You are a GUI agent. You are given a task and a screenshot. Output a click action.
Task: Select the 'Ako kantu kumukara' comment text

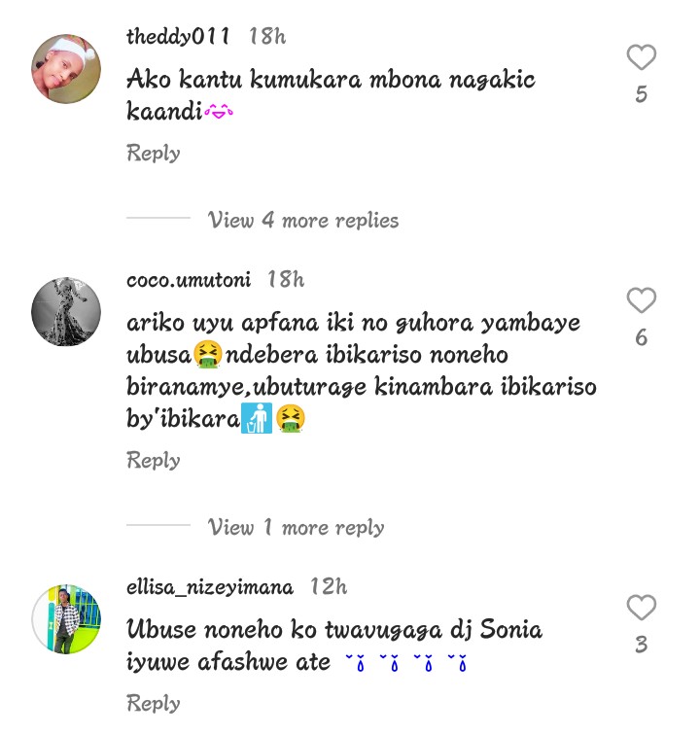[331, 94]
